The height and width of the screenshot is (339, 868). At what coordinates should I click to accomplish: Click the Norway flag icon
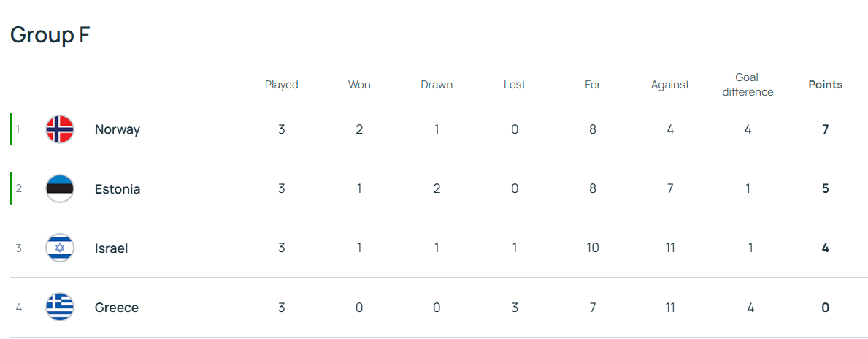coord(60,129)
